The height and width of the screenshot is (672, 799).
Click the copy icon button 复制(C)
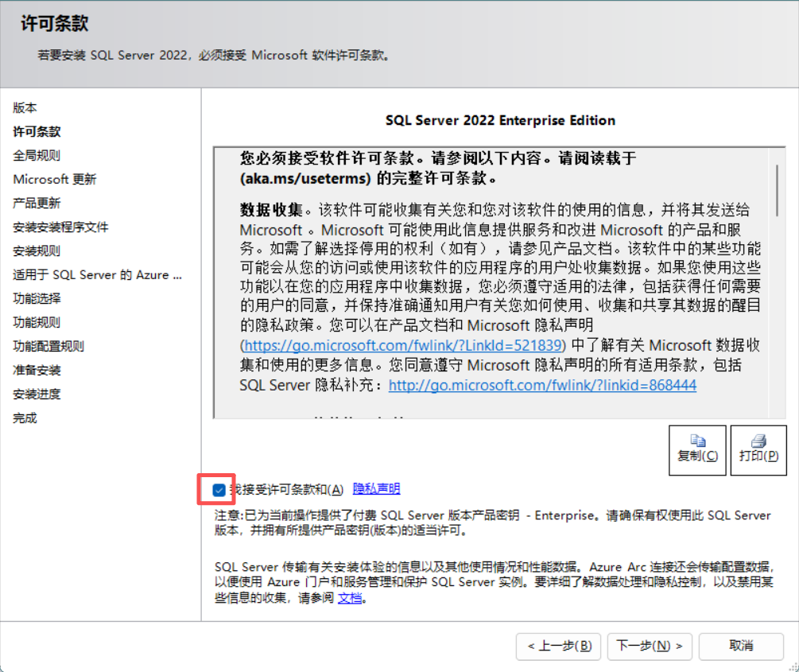(x=697, y=450)
